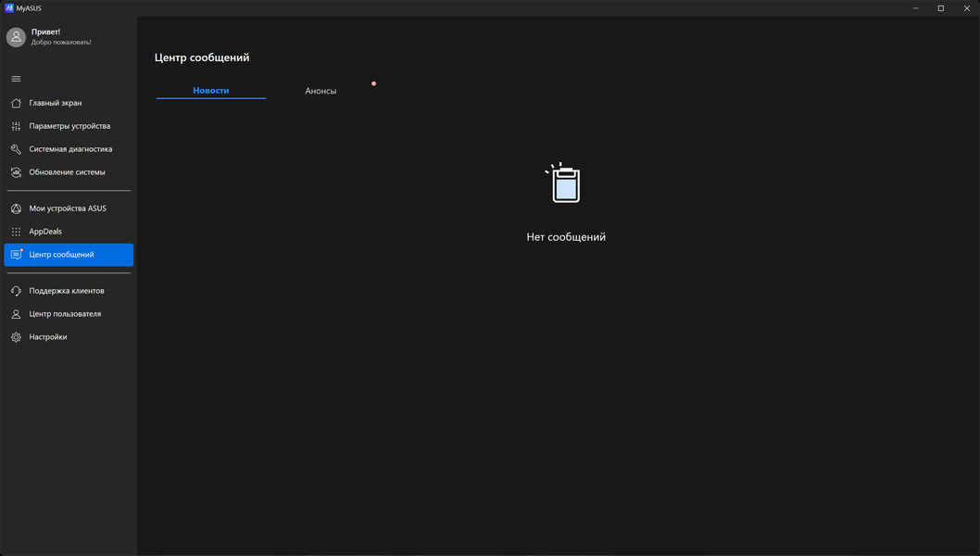Click the message icon for Центр сообщений
Screen dimensions: 980x556
pos(17,255)
